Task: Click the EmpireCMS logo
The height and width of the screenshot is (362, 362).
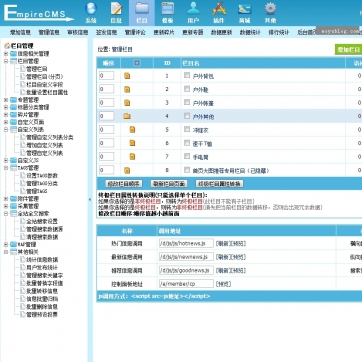Action: pyautogui.click(x=38, y=13)
